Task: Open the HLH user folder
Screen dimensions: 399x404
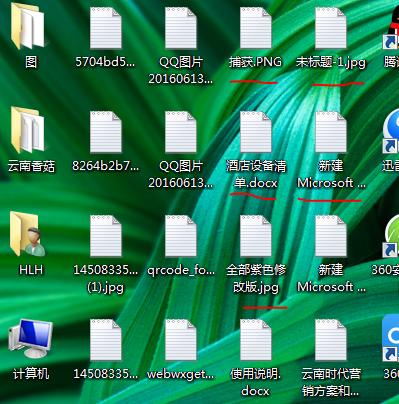Action: point(27,234)
